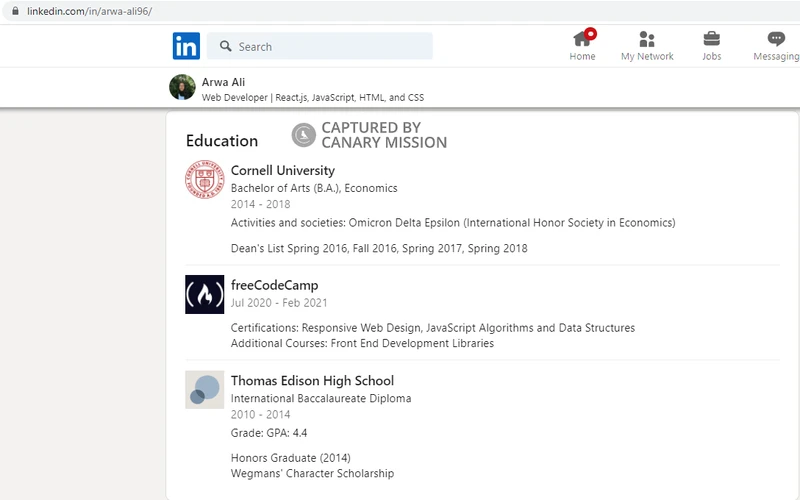Click the Cornell University logo
The image size is (800, 500).
pos(205,179)
